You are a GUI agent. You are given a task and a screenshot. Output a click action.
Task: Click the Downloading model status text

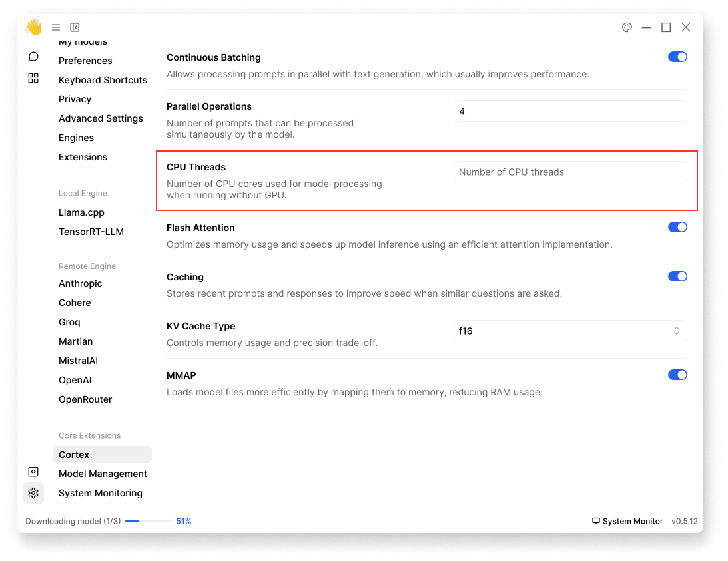[x=73, y=521]
